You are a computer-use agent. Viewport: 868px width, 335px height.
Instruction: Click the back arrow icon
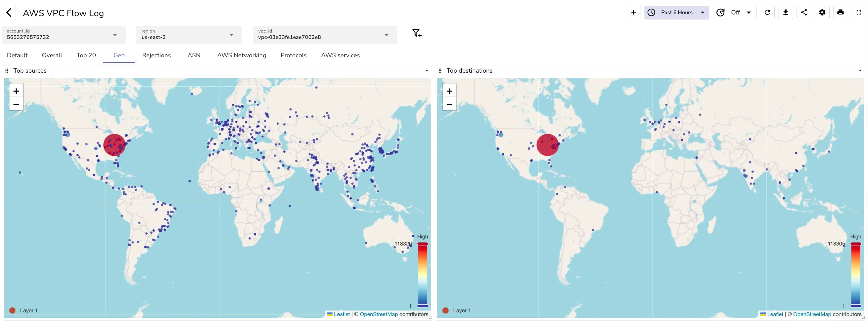point(9,13)
